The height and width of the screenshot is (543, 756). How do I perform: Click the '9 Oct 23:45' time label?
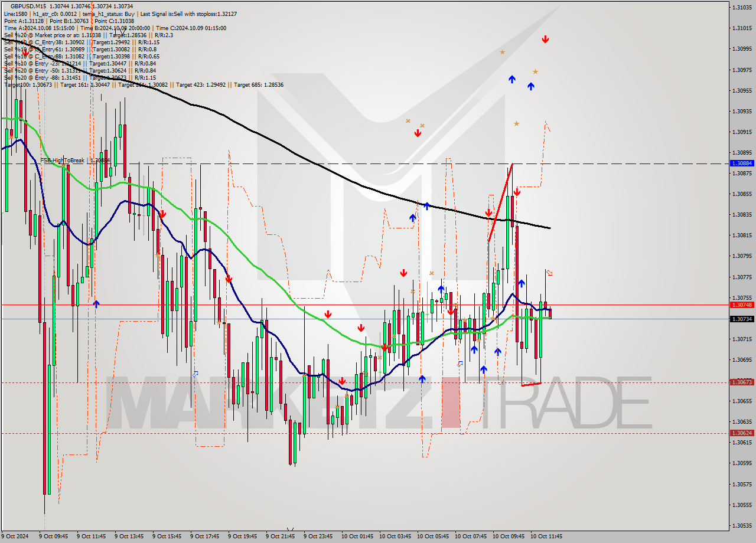[x=318, y=537]
